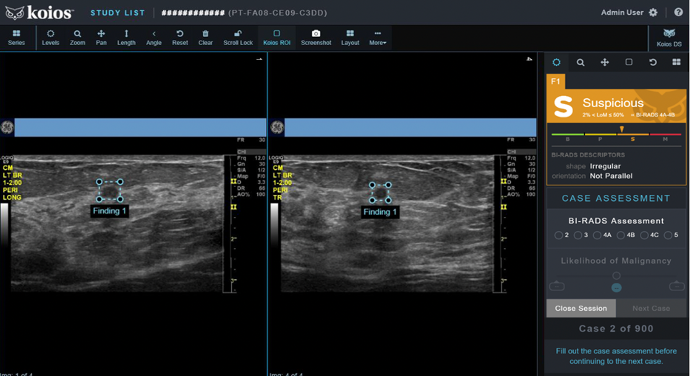Click Finding 1 label on TR image
The image size is (690, 376).
[x=380, y=212]
